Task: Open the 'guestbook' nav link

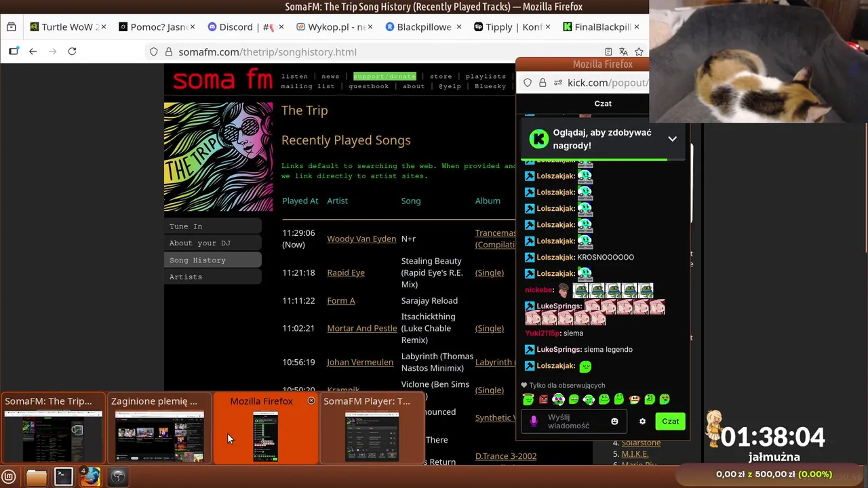Action: tap(369, 86)
